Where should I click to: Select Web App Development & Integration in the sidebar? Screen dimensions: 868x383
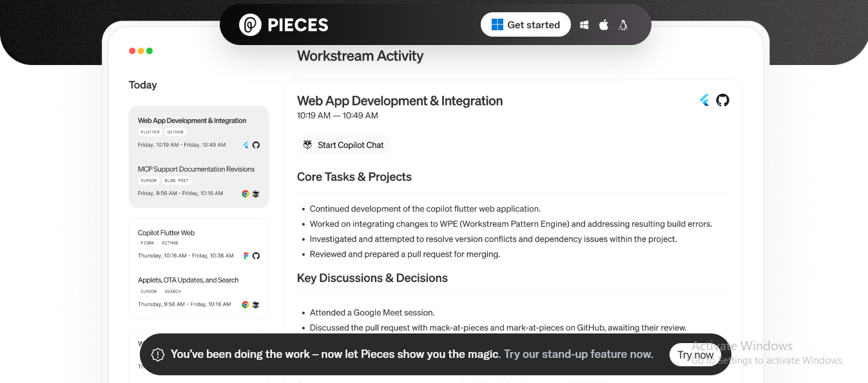[x=192, y=121]
